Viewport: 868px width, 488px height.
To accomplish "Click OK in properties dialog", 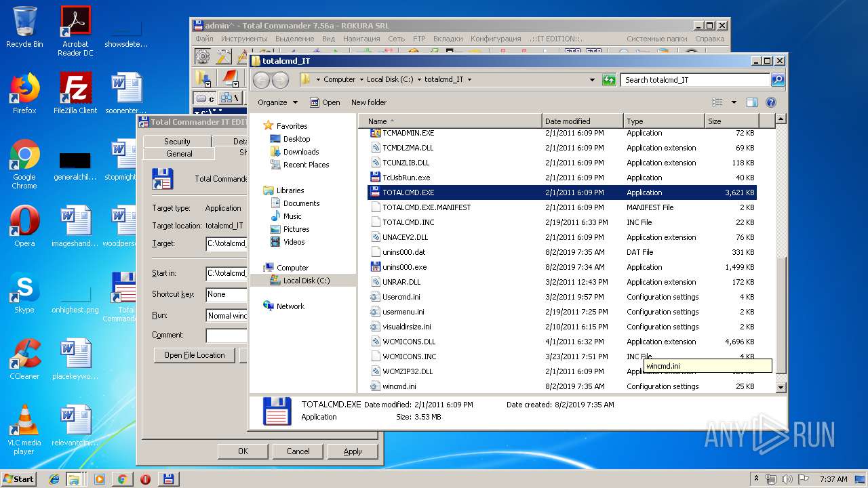I will tap(243, 451).
